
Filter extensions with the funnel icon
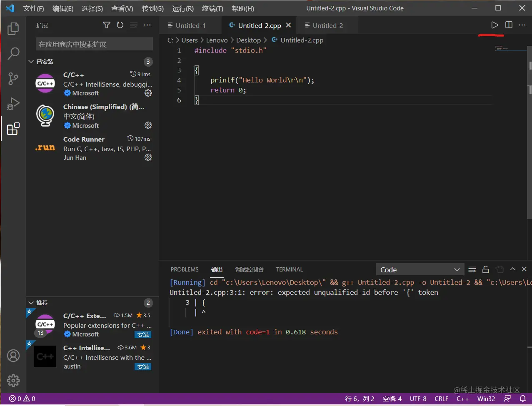[107, 25]
